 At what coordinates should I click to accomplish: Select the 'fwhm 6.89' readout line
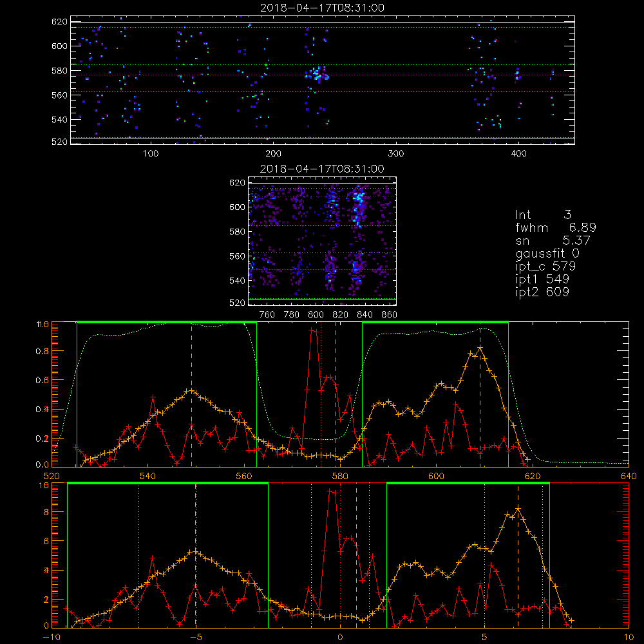pos(556,227)
